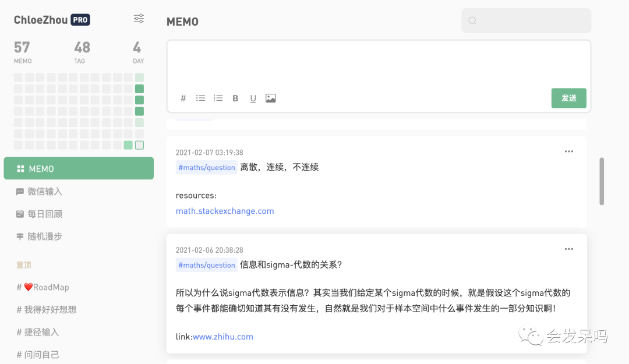Click the memo list scrollbar thumb
This screenshot has width=629, height=364.
(x=602, y=181)
